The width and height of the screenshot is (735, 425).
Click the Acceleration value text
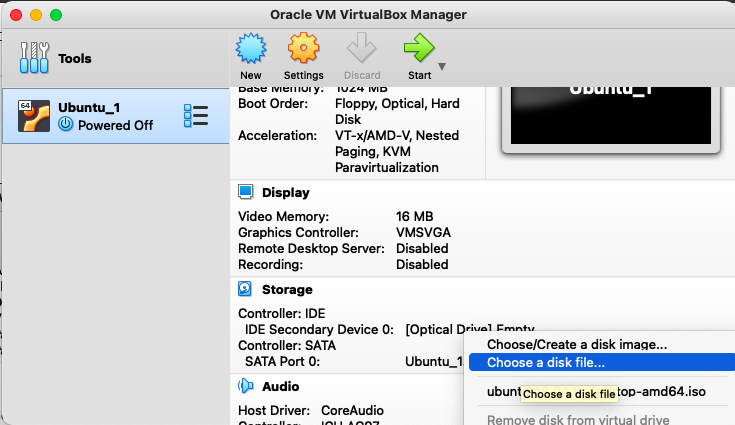click(397, 151)
